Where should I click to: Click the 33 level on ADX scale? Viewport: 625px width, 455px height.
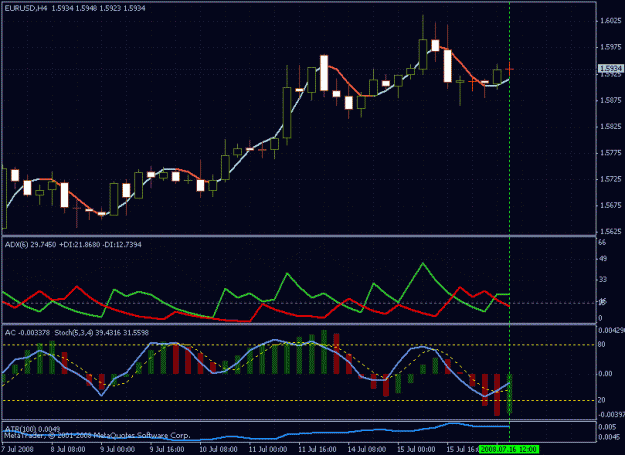(x=603, y=280)
